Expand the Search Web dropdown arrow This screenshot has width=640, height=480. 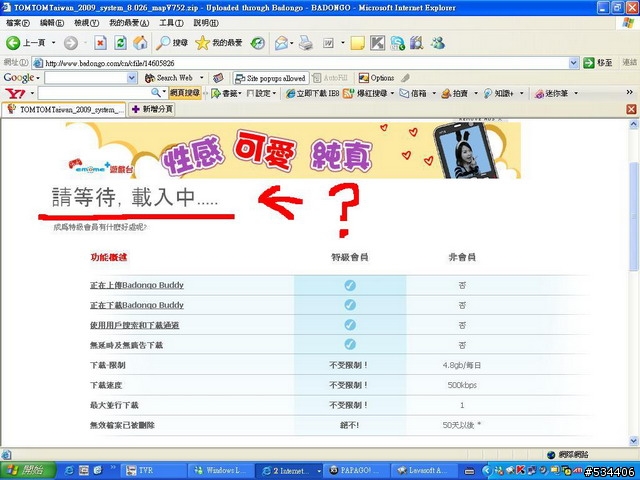tap(201, 78)
